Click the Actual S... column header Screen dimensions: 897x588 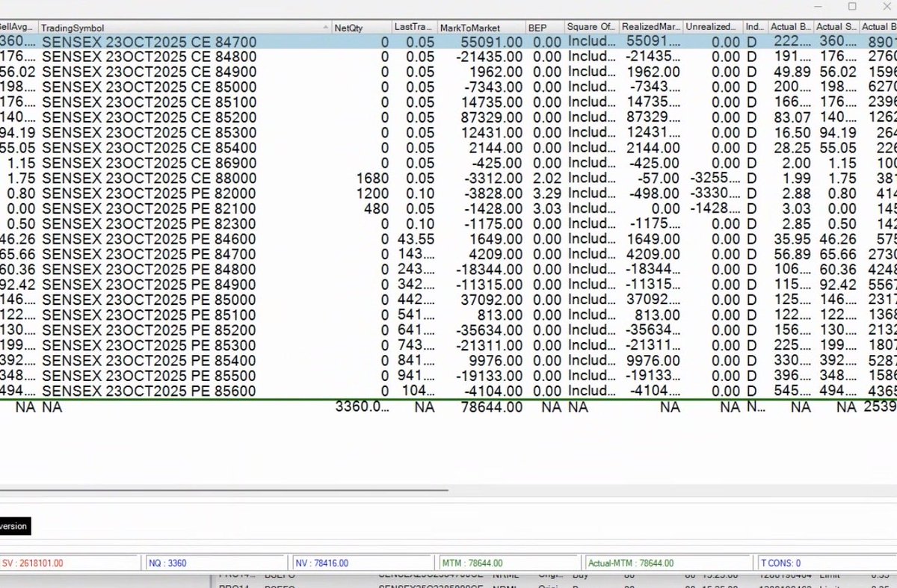coord(836,27)
